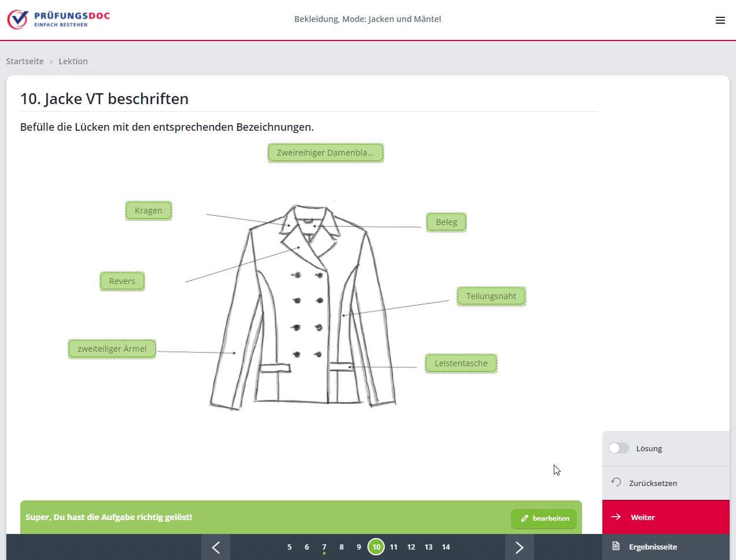Jump to question 7

(324, 547)
